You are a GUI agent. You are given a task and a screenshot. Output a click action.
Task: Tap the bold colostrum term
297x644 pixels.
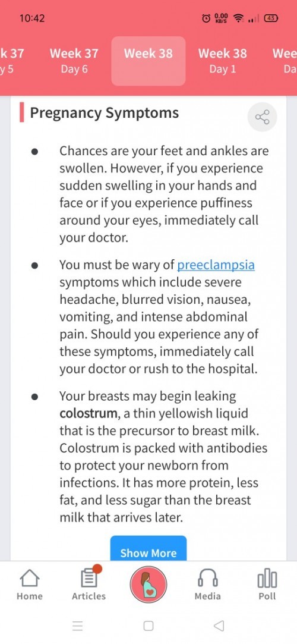coord(89,414)
